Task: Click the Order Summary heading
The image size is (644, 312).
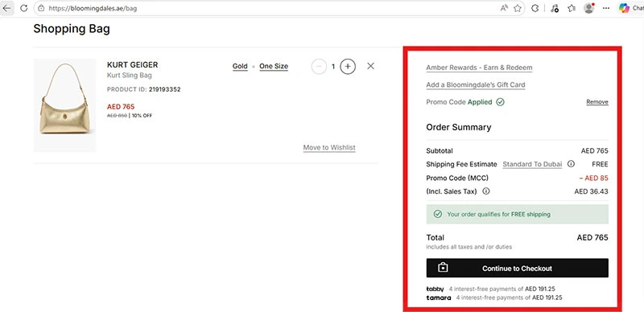Action: [458, 127]
